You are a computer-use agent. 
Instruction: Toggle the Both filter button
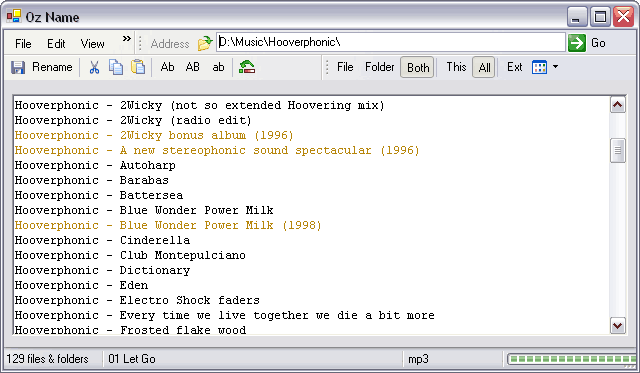(x=418, y=67)
